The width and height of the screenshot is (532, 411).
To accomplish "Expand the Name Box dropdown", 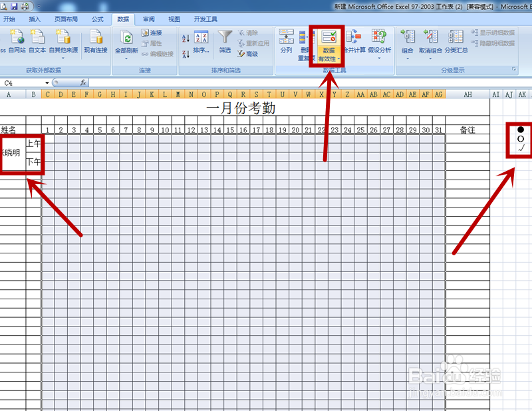I will (47, 83).
